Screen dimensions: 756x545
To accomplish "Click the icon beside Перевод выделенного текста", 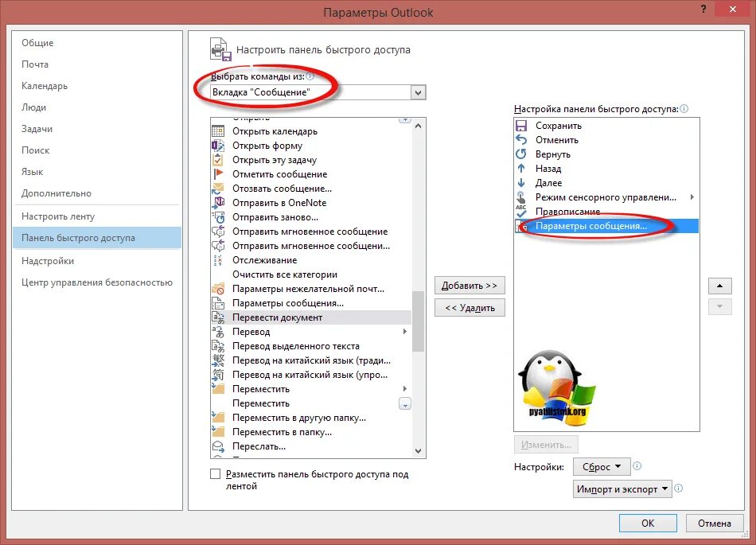I will [218, 346].
